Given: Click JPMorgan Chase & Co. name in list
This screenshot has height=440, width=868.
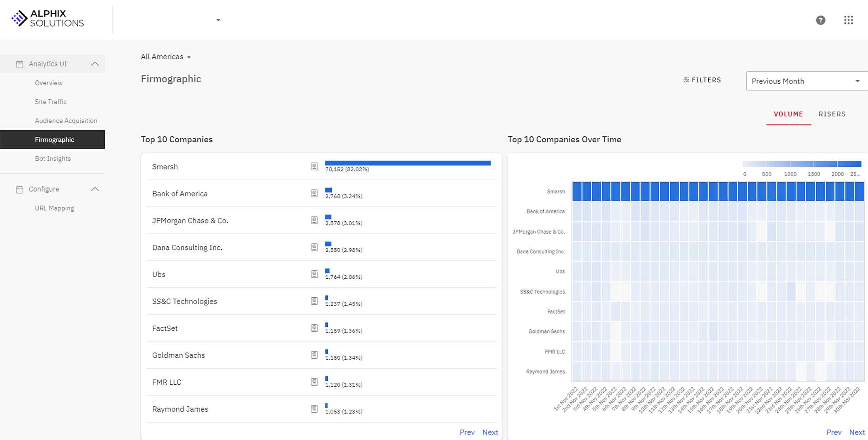Looking at the screenshot, I should [190, 221].
